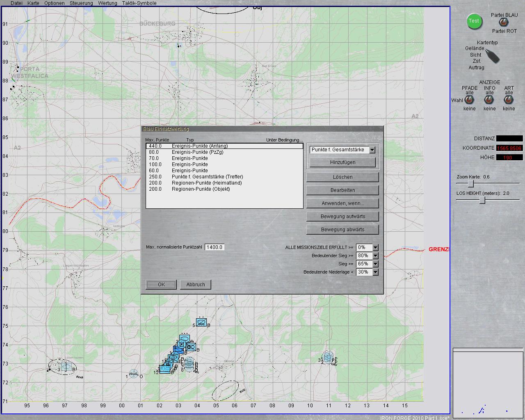Select circular unit 1 marker on map

pyautogui.click(x=133, y=374)
